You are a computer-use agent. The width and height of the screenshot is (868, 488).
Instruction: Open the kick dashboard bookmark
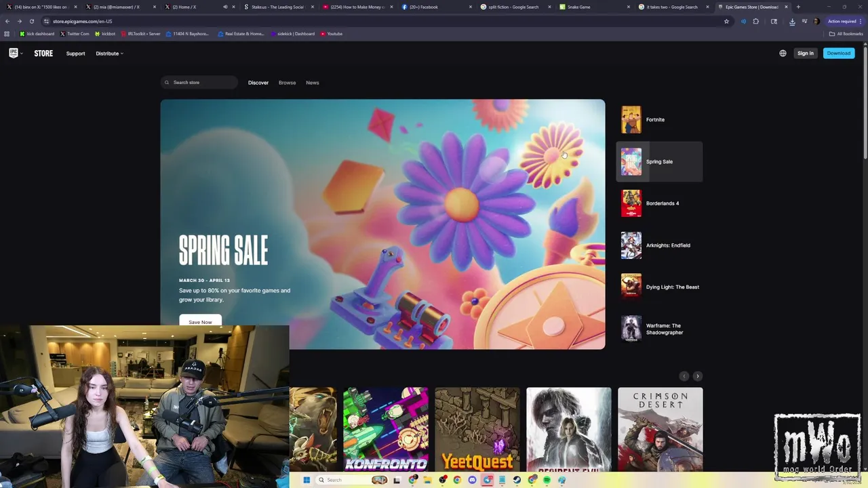point(37,33)
